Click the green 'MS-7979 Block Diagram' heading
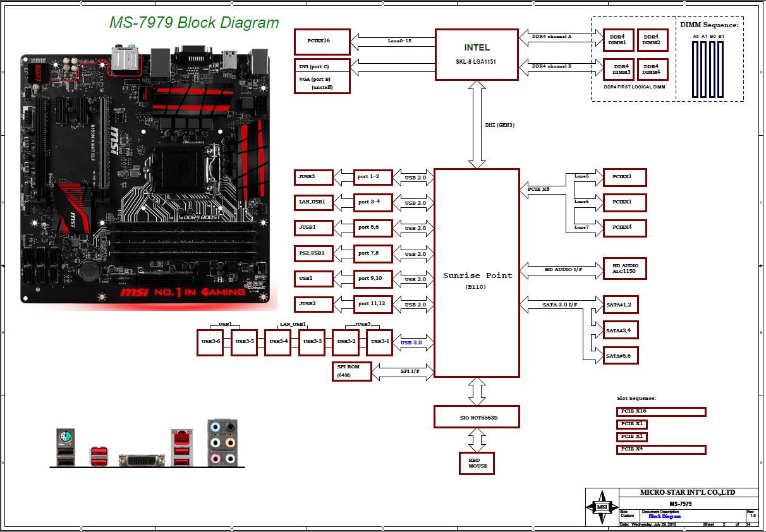 [195, 23]
